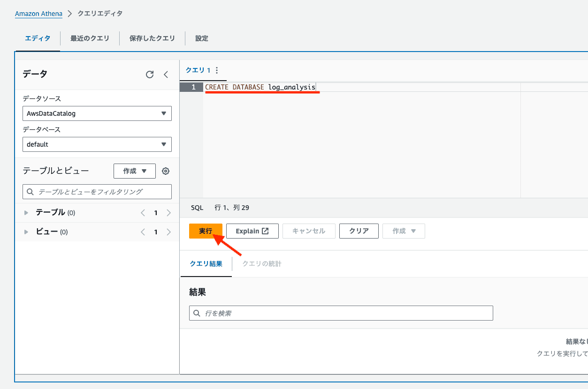This screenshot has height=389, width=588.
Task: Open the データソース AwsDataCatalog dropdown
Action: pyautogui.click(x=97, y=113)
